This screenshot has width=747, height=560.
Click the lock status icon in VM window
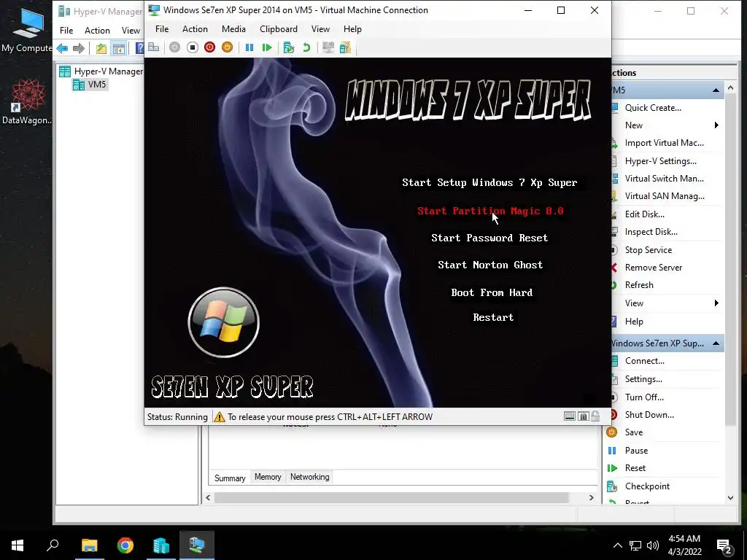[x=595, y=416]
